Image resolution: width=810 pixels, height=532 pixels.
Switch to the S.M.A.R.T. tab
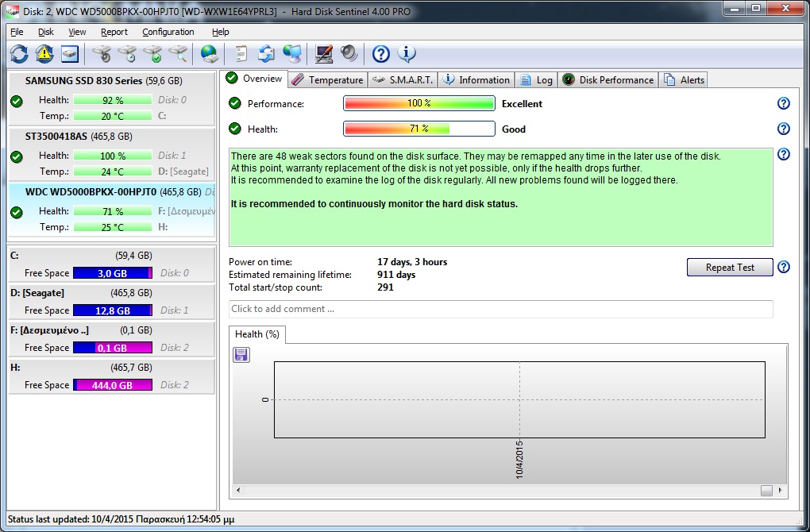[x=403, y=80]
